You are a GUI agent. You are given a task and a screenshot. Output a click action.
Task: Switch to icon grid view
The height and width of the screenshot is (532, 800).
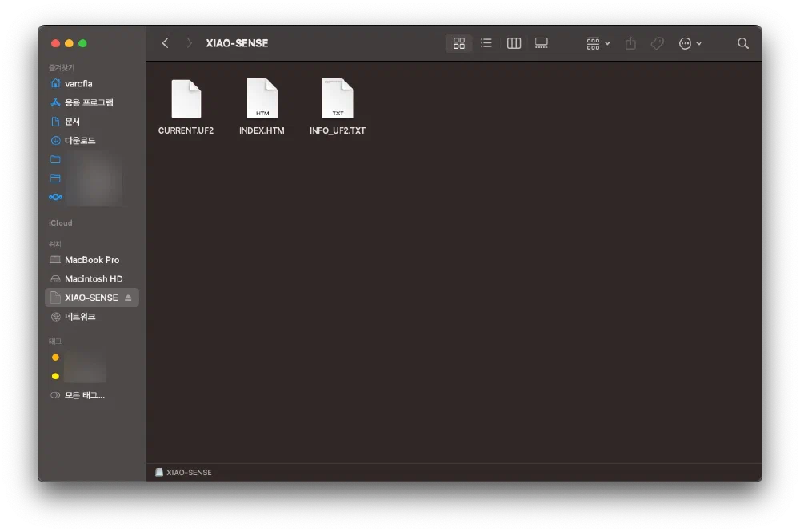(x=458, y=43)
